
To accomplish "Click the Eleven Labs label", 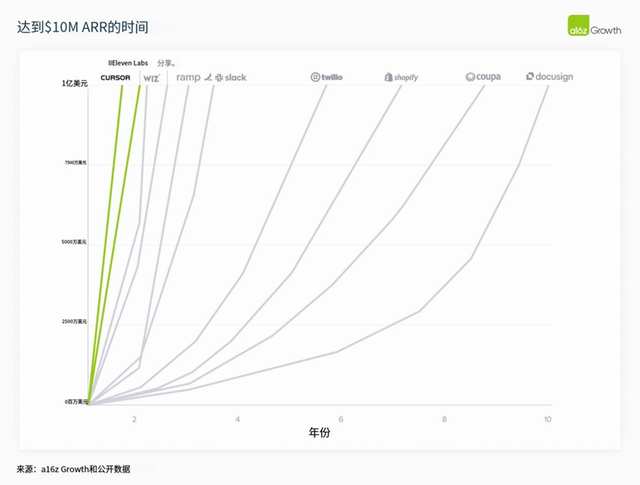I will point(128,63).
